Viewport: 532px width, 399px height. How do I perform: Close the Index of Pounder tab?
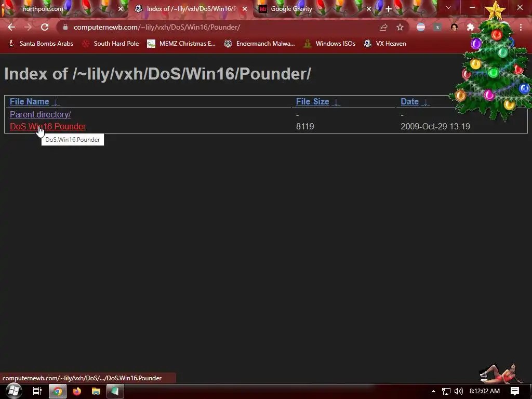(245, 9)
